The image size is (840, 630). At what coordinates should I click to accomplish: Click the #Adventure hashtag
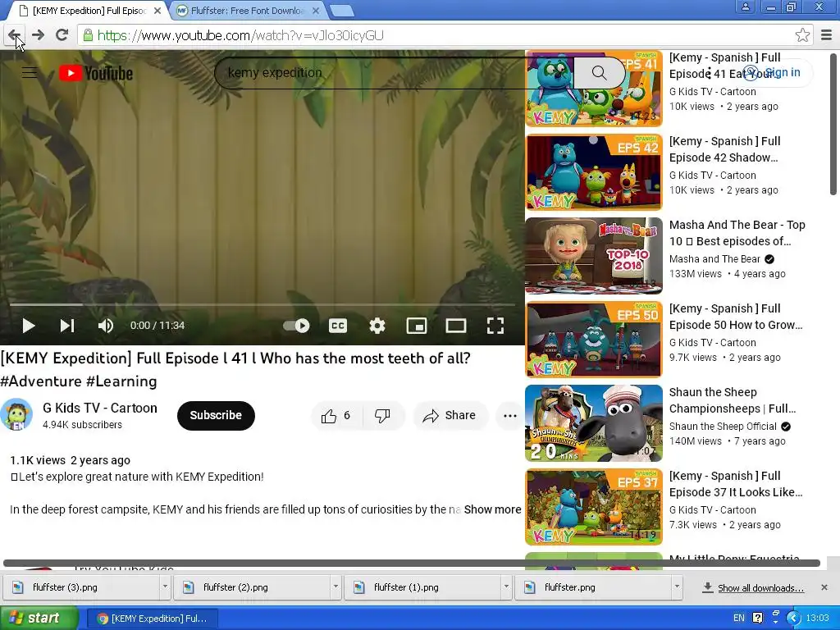tap(41, 381)
